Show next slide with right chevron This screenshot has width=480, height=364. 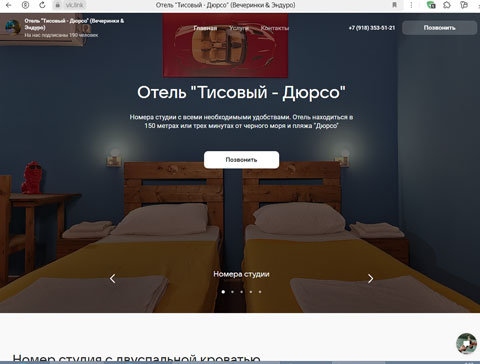click(370, 278)
